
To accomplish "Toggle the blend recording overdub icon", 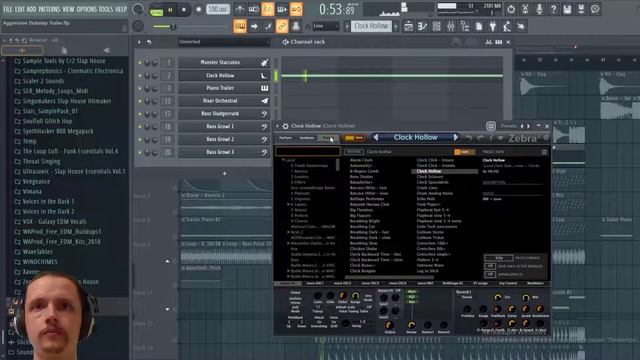I will pos(282,9).
